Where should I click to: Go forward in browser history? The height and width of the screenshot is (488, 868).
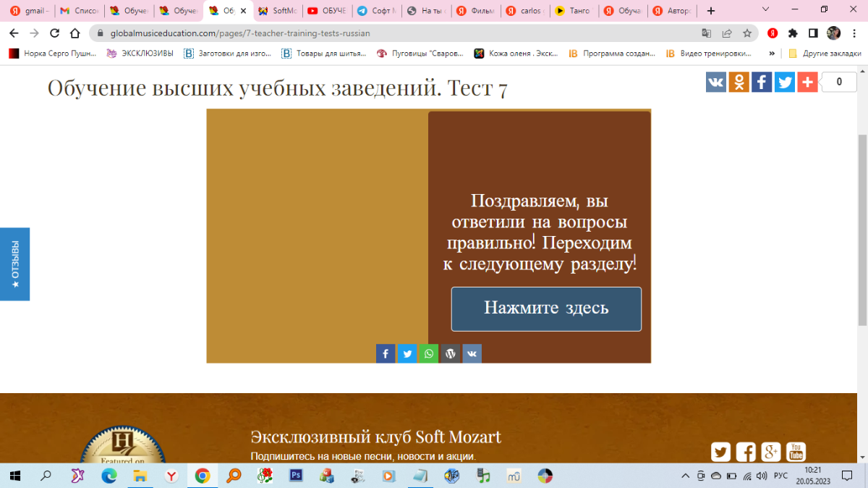tap(34, 33)
